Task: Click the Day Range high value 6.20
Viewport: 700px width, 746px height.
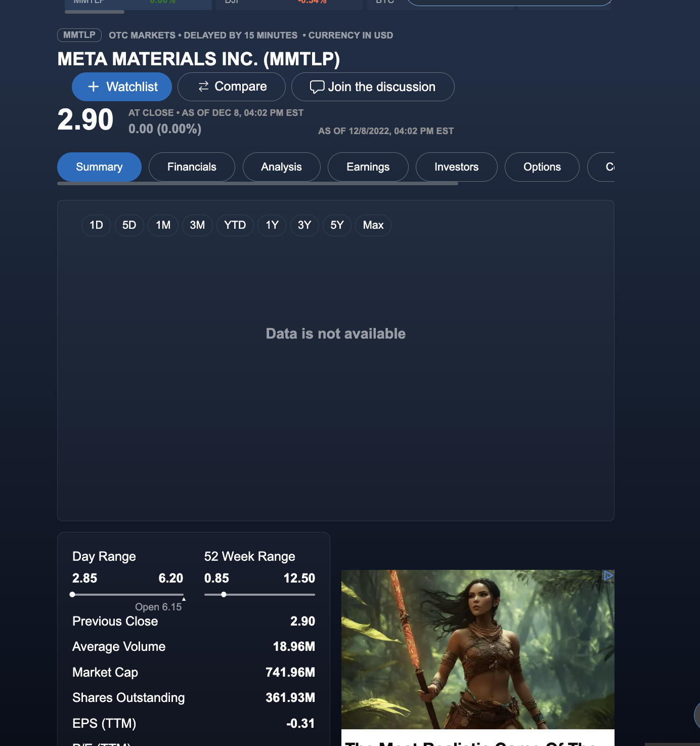Action: (x=171, y=578)
